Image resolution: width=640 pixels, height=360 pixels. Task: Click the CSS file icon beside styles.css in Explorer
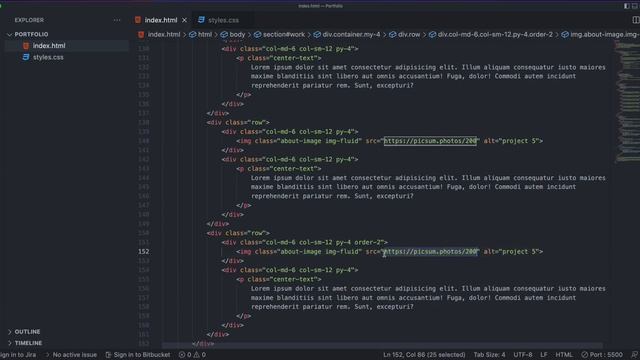tap(26, 57)
